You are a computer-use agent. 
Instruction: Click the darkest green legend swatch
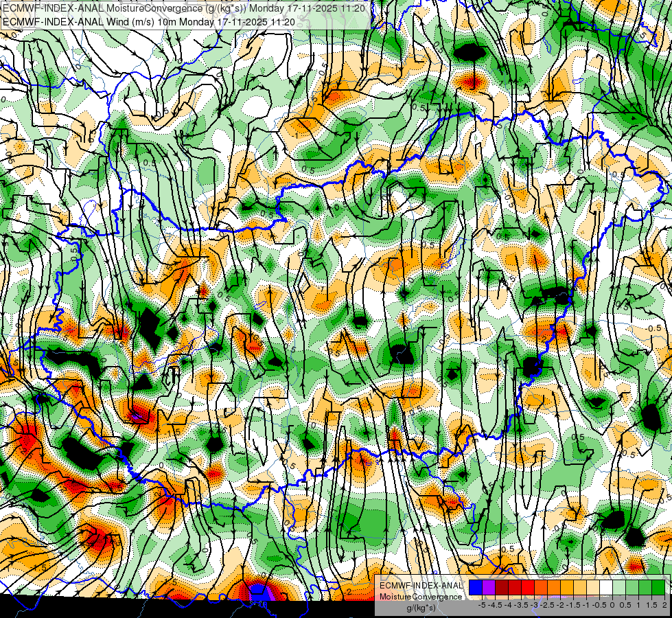pos(658,588)
